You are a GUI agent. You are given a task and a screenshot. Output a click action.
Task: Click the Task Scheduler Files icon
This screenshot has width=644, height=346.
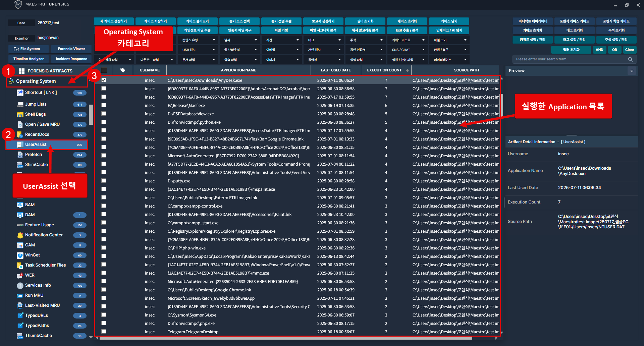point(20,265)
